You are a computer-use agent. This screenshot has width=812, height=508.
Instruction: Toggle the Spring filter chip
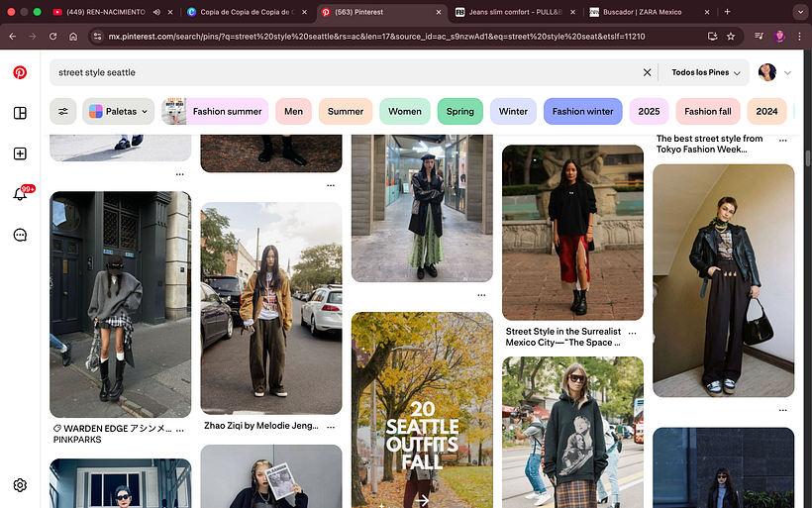[x=459, y=112]
